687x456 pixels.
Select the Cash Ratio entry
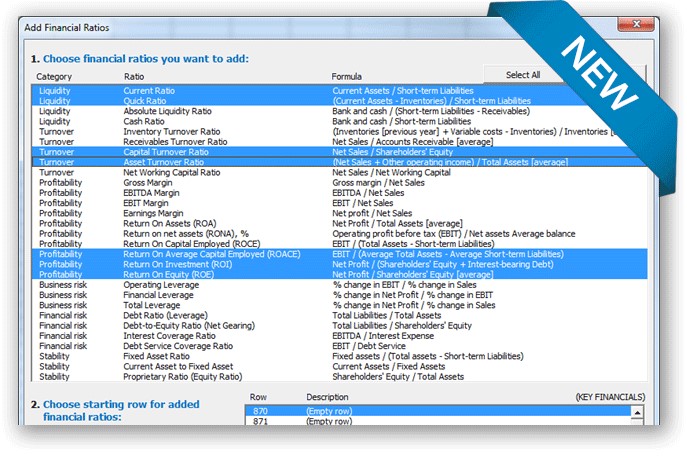144,121
